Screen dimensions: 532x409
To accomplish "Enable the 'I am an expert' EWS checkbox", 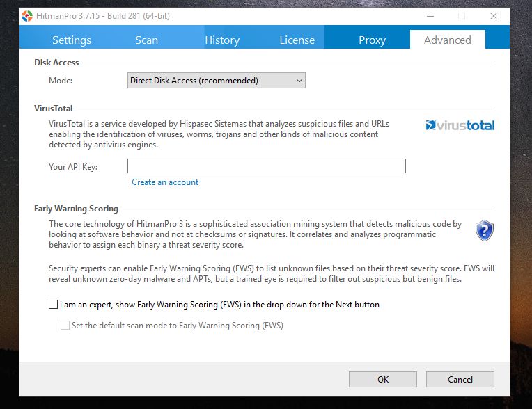I will click(53, 304).
